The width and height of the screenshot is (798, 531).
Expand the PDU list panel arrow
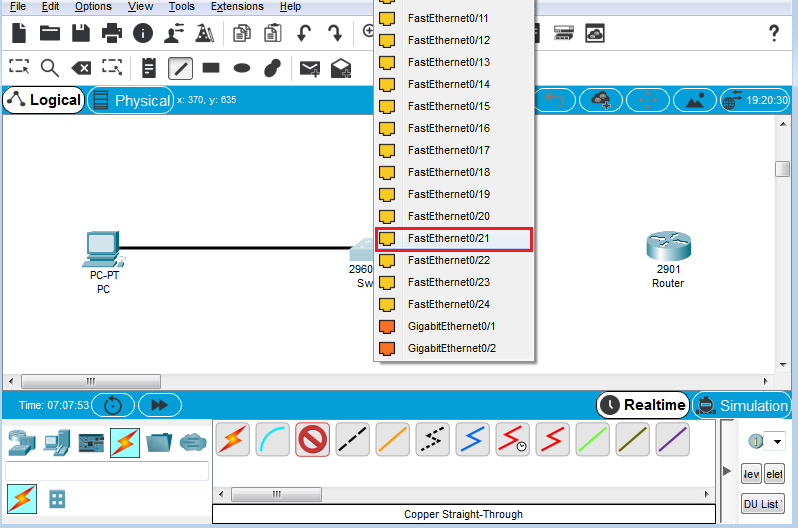727,471
